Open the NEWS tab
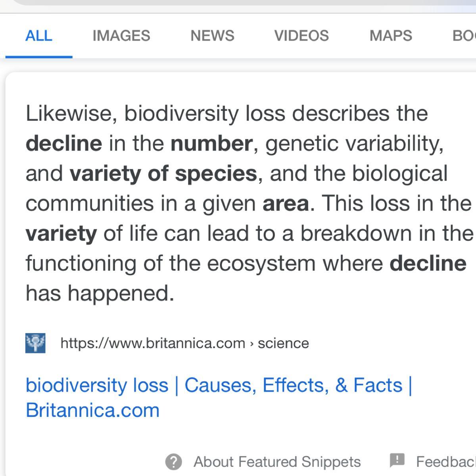 pos(212,36)
